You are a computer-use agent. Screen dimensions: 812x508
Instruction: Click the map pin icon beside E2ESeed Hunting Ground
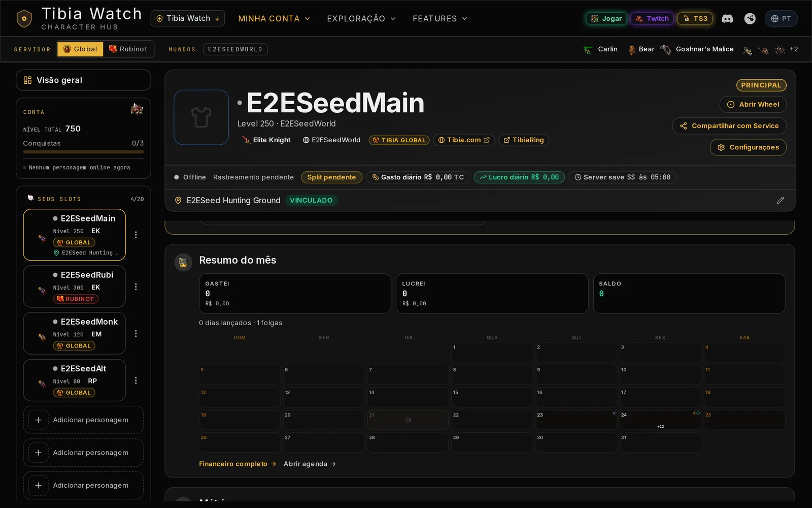[178, 201]
